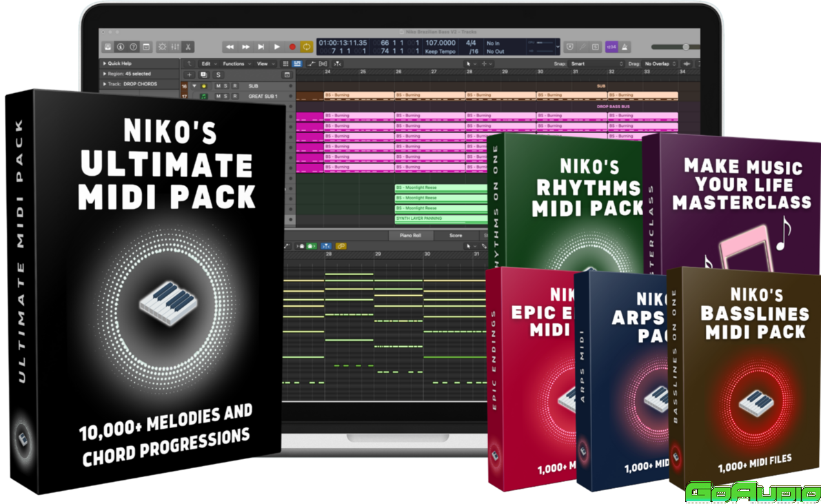The width and height of the screenshot is (821, 504).
Task: Open Smart Controls dial icon
Action: 162,47
